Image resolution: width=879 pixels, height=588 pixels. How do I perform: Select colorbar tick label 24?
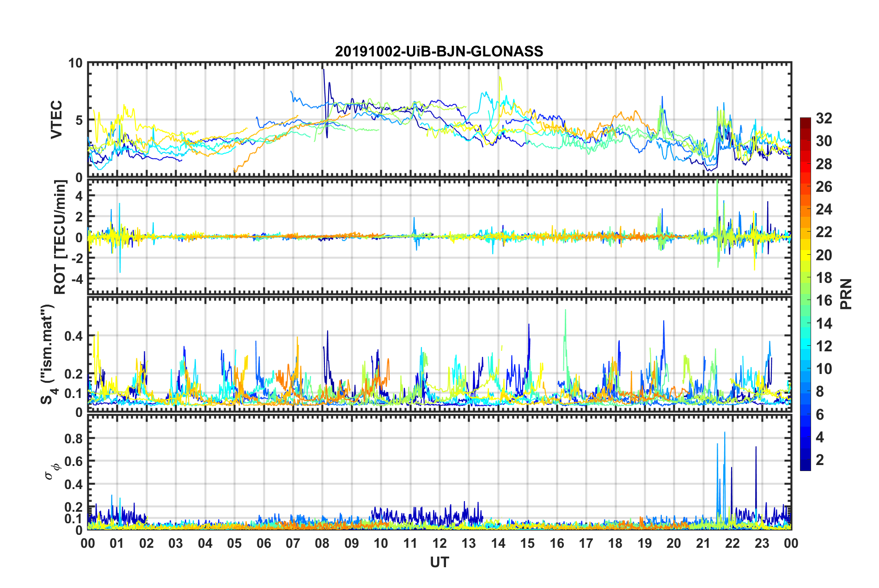[x=824, y=209]
